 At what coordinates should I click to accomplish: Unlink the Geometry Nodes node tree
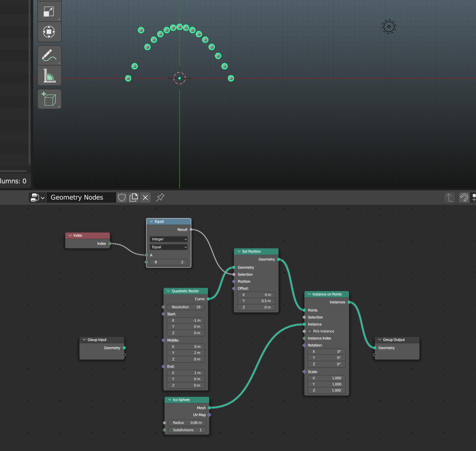pos(145,198)
